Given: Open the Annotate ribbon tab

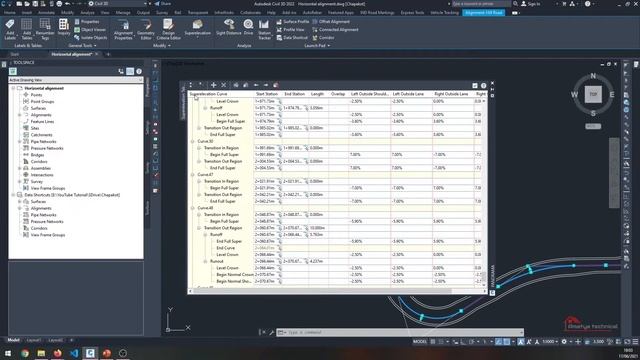Looking at the screenshot, I should pyautogui.click(x=46, y=13).
